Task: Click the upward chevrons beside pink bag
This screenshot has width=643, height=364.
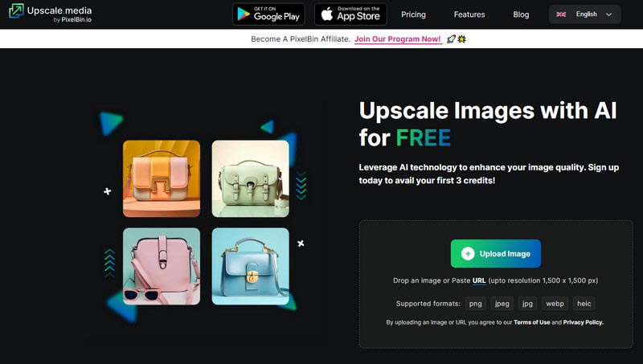Action: (109, 263)
